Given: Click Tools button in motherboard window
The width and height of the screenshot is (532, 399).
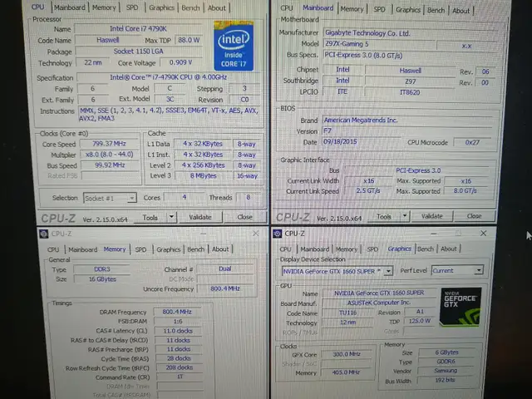Looking at the screenshot, I should click(x=384, y=216).
